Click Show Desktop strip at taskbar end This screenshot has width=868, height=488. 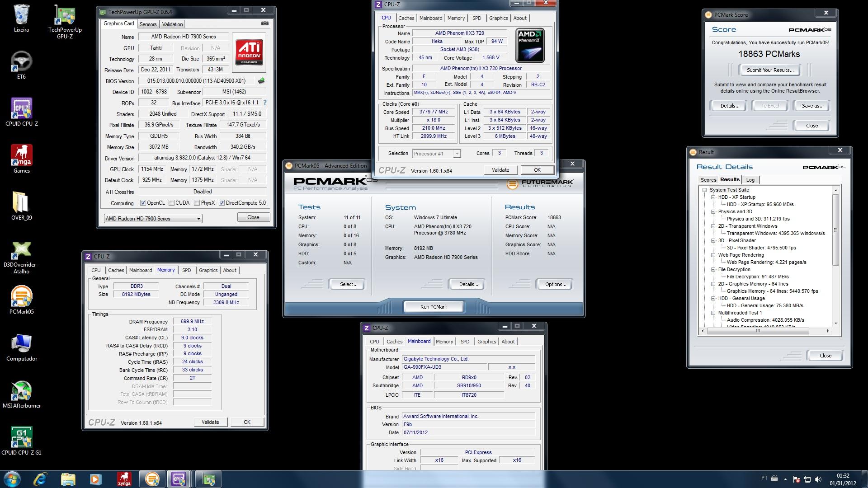click(x=864, y=479)
